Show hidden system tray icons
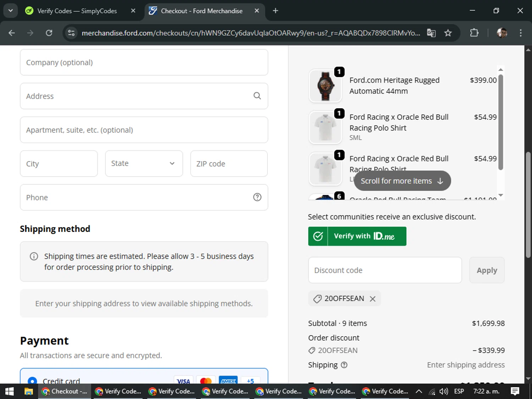Viewport: 532px width, 399px height. pyautogui.click(x=419, y=391)
